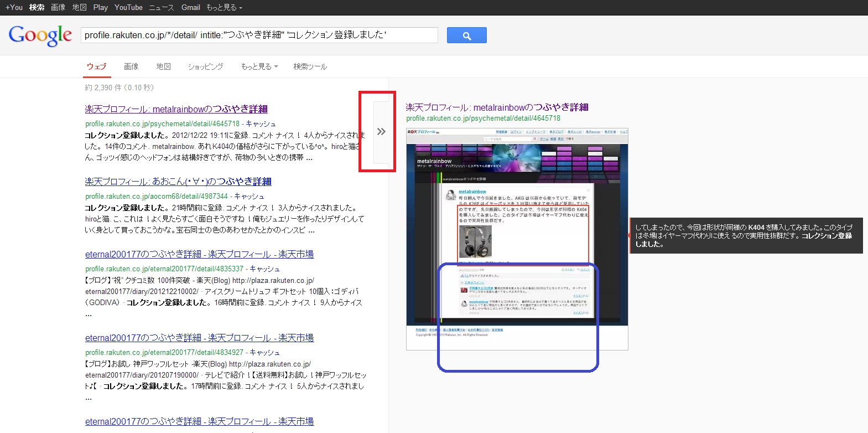Click the blue magnifier search button
The width and height of the screenshot is (868, 433).
pos(466,35)
